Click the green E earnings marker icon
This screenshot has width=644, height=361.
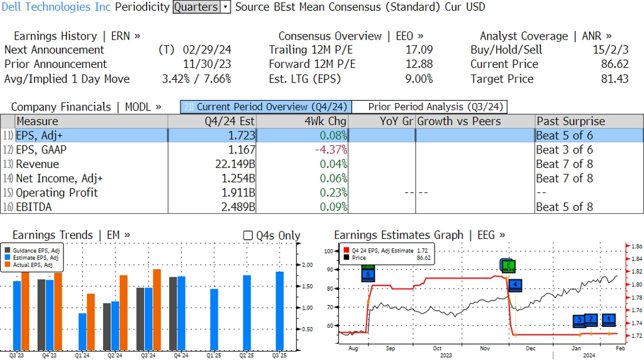coord(508,265)
